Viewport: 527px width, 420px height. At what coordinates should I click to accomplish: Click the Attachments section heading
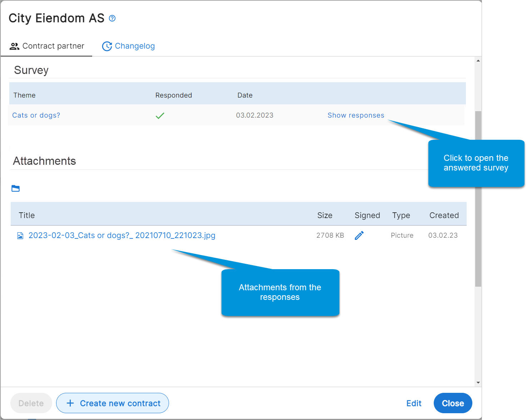tap(44, 161)
